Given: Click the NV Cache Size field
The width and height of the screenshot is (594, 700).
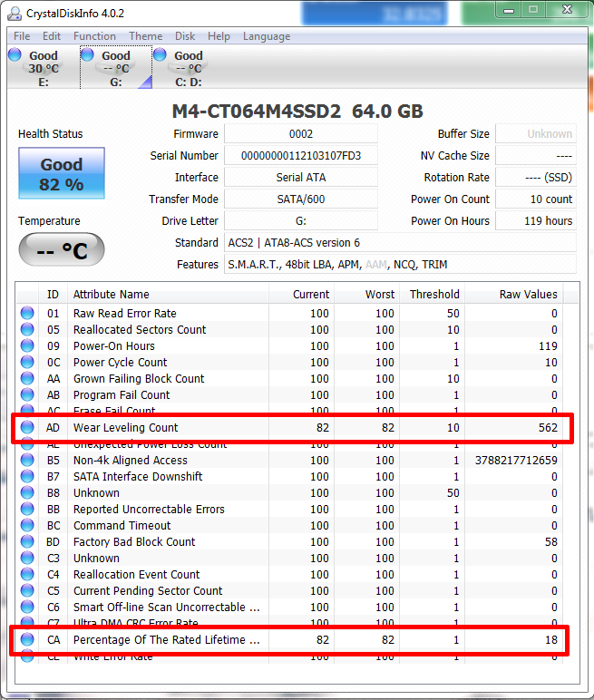Looking at the screenshot, I should (536, 156).
